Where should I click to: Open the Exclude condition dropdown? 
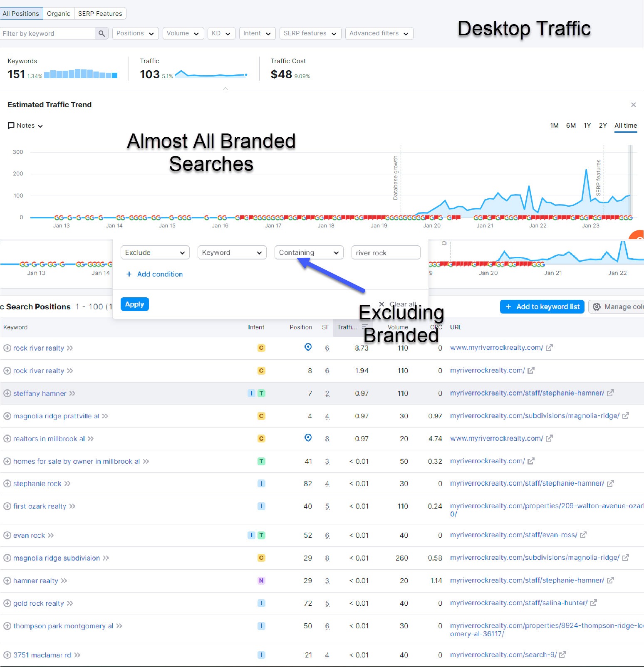click(155, 253)
